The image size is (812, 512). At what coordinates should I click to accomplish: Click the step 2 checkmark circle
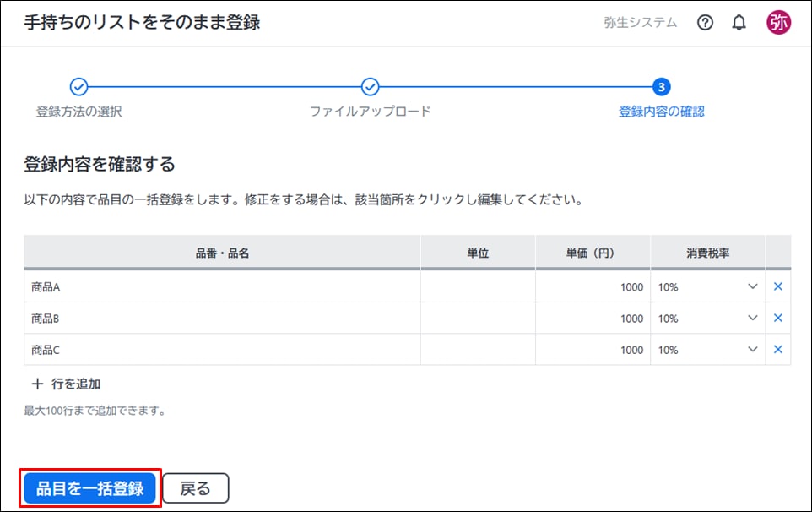pyautogui.click(x=370, y=87)
